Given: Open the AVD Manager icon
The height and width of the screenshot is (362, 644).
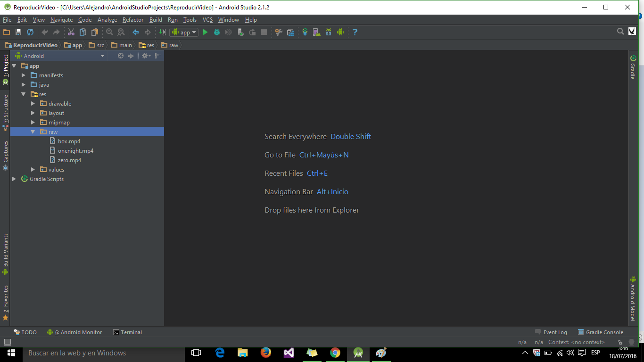Looking at the screenshot, I should click(x=317, y=32).
